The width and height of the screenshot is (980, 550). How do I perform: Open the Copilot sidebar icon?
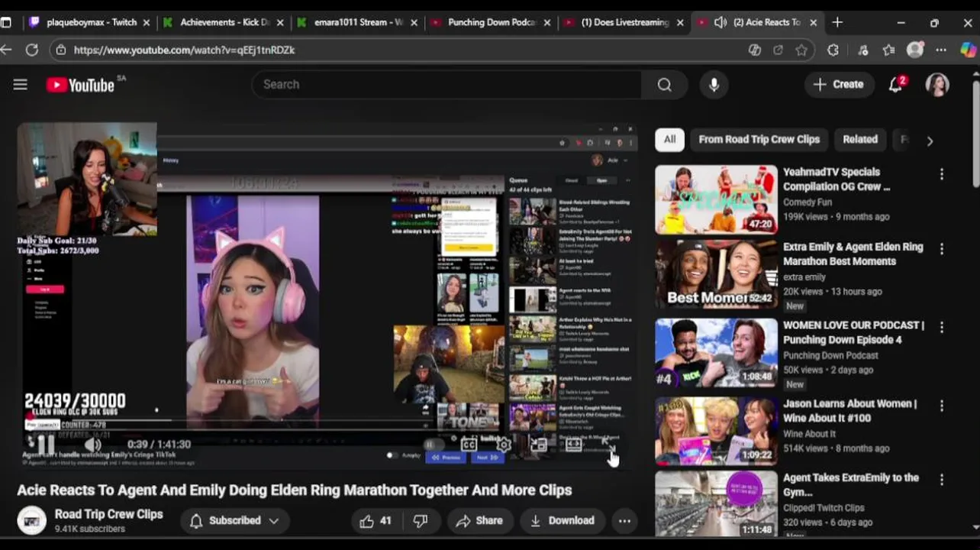coord(968,50)
